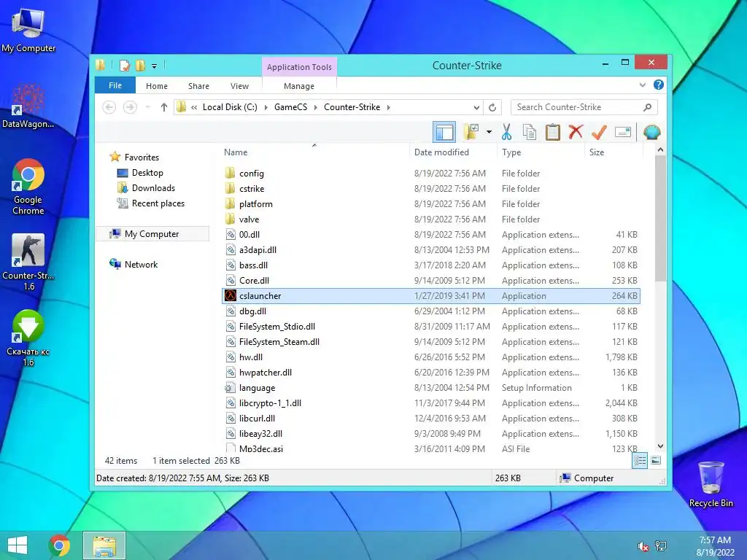The height and width of the screenshot is (560, 747).
Task: Click the folder options toolbar icon
Action: [x=471, y=132]
